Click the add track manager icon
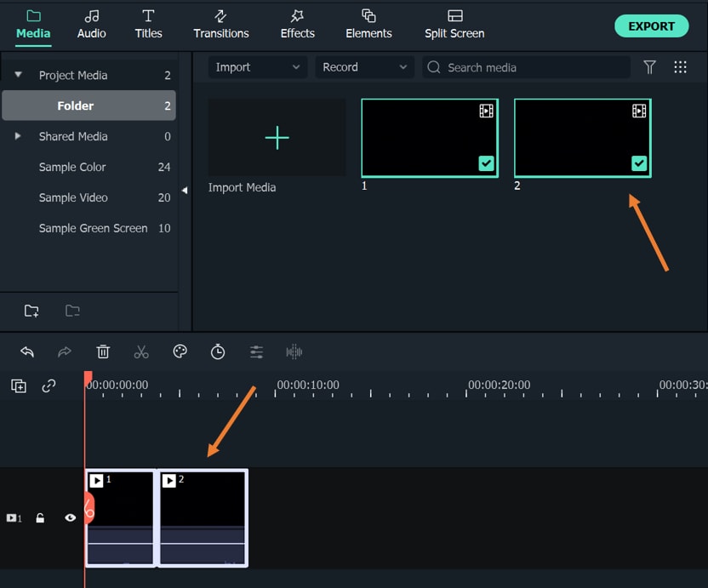This screenshot has height=588, width=708. pos(19,385)
